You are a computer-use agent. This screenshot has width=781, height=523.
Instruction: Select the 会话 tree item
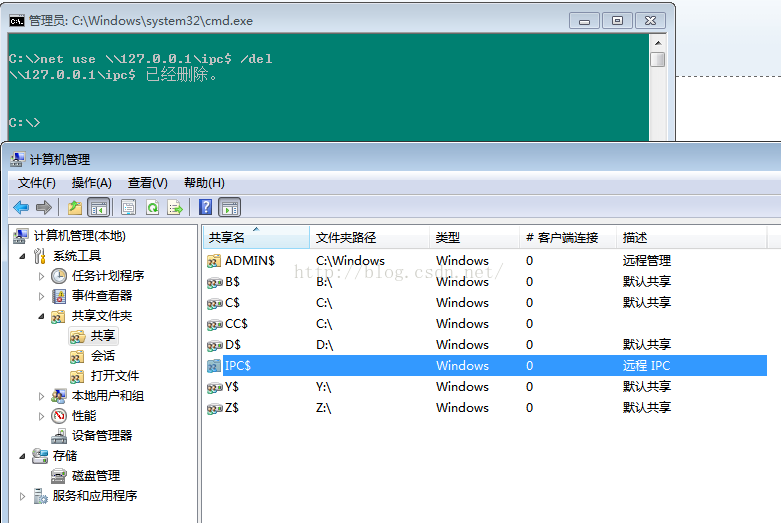[x=103, y=356]
